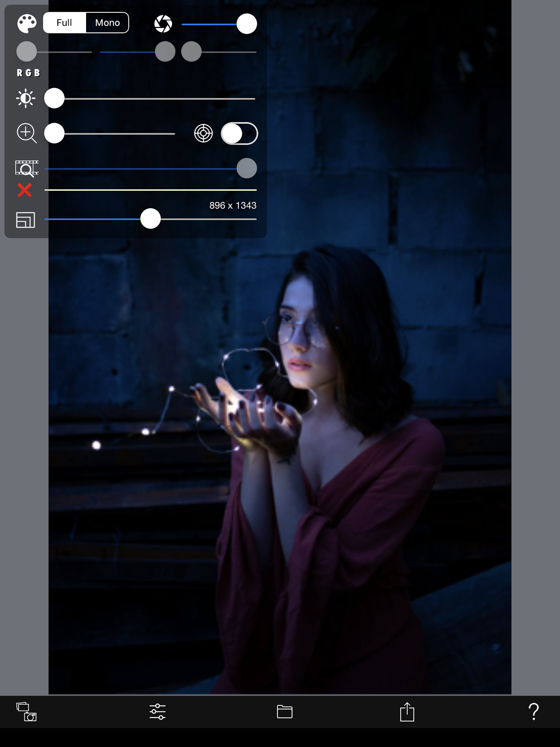
Task: Click the camera aperture shutter icon
Action: point(163,24)
